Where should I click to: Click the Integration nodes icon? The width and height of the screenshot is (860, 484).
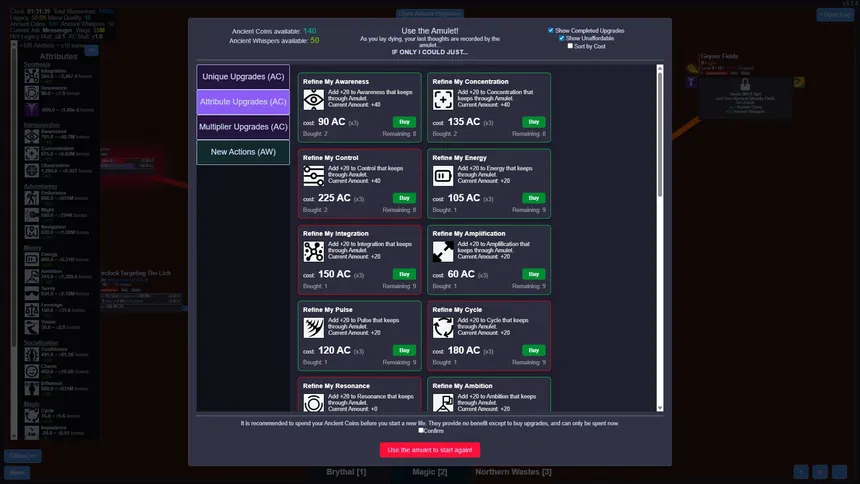(313, 252)
